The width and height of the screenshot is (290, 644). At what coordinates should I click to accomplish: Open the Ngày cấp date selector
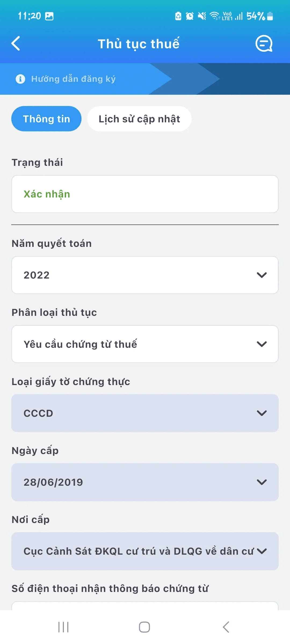point(145,482)
